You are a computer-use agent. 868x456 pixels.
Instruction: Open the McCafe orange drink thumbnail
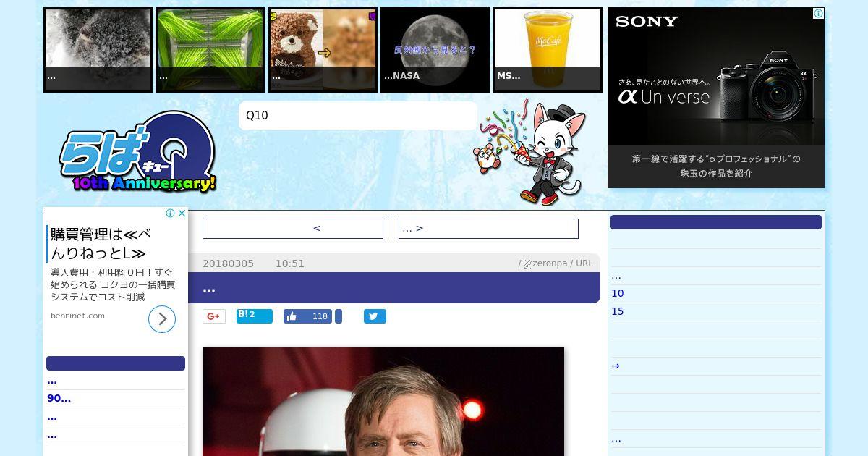coord(548,50)
